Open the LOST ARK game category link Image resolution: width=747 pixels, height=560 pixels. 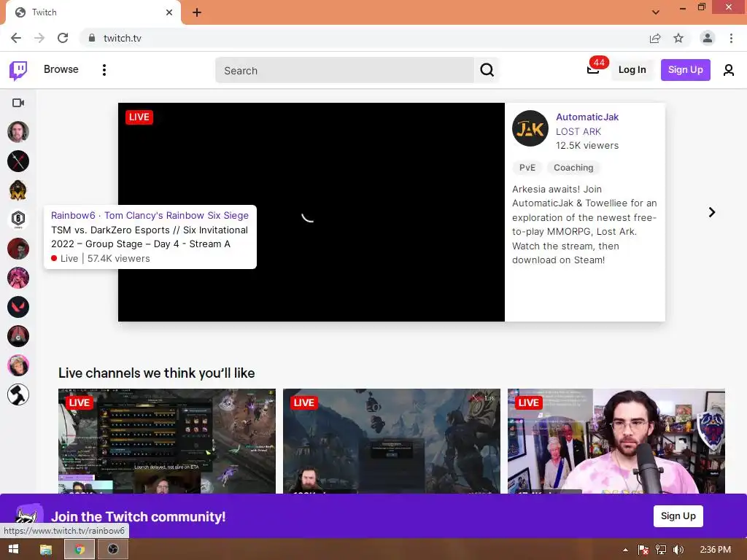(578, 131)
